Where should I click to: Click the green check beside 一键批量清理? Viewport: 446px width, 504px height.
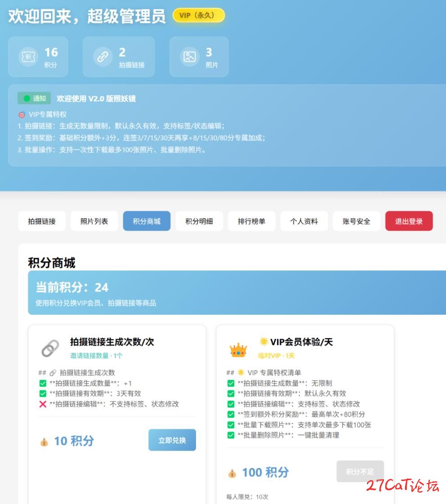[x=231, y=435]
